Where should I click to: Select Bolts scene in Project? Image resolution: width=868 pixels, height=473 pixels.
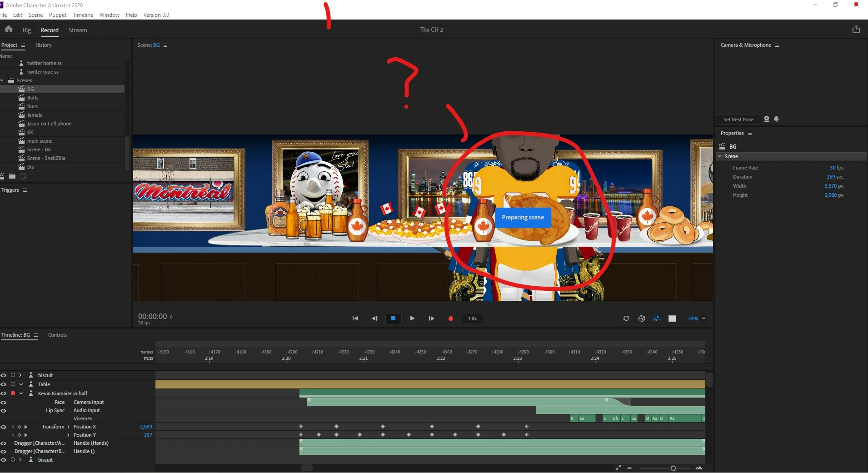coord(33,98)
